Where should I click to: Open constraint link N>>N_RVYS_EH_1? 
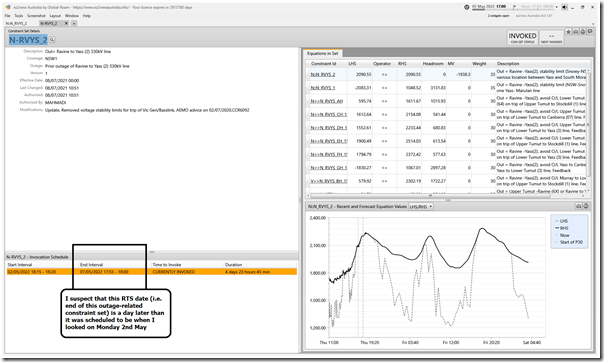[x=329, y=141]
